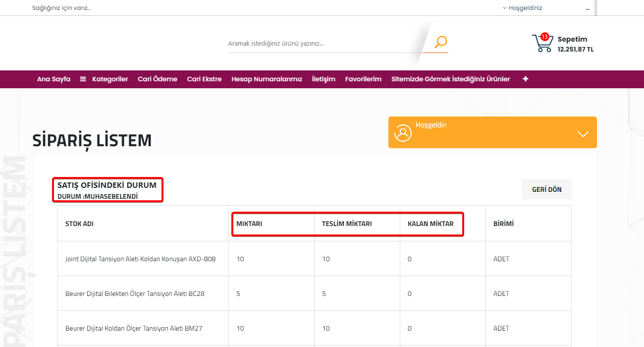Open Favorilerim page

363,79
